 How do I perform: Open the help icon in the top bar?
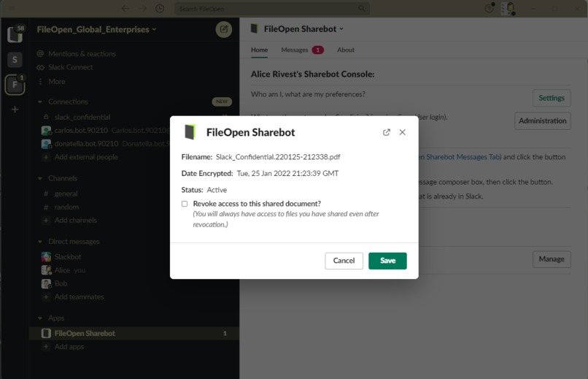click(x=490, y=8)
